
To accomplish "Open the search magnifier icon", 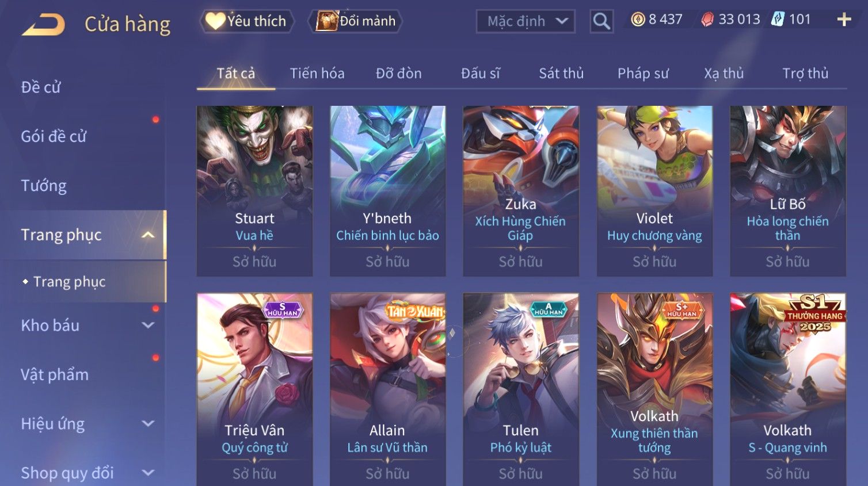I will coord(601,21).
